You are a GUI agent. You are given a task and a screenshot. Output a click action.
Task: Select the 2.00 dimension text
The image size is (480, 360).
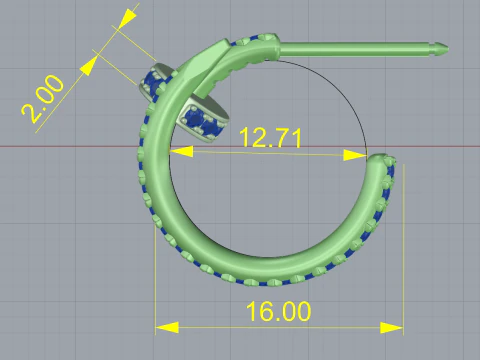42,99
